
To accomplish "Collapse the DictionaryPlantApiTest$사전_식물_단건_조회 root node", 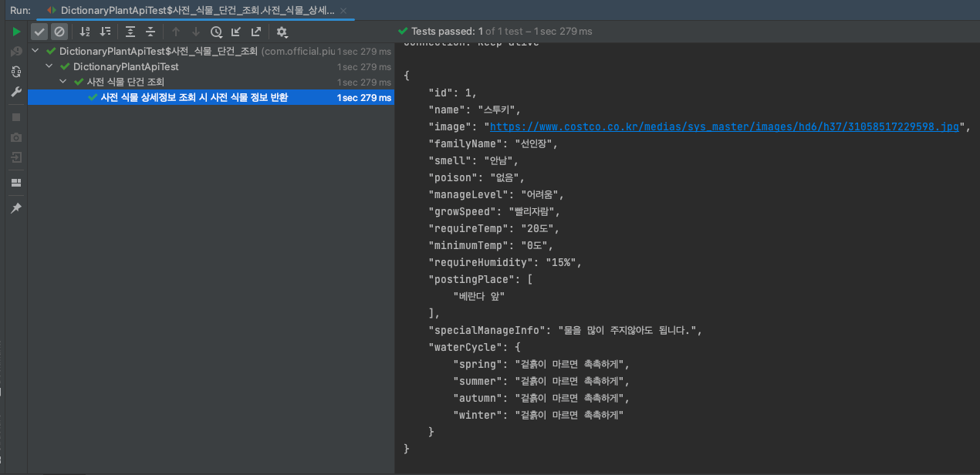I will (36, 51).
